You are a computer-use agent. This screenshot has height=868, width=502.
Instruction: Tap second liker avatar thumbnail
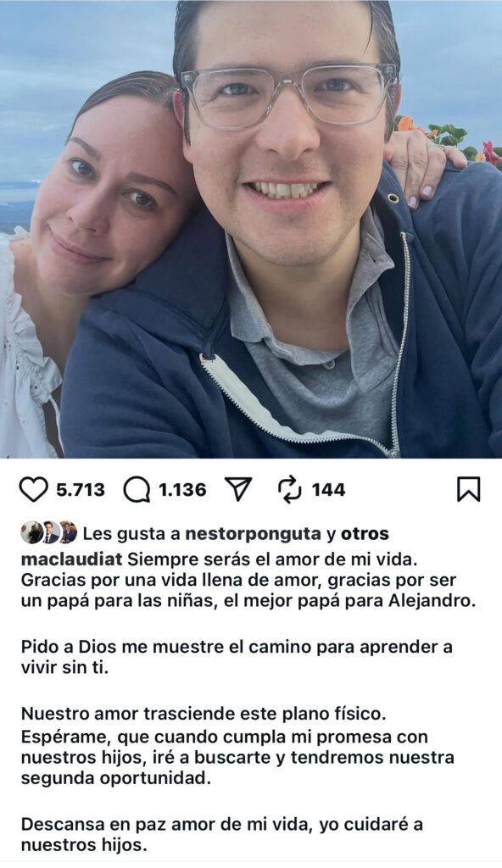[50, 532]
